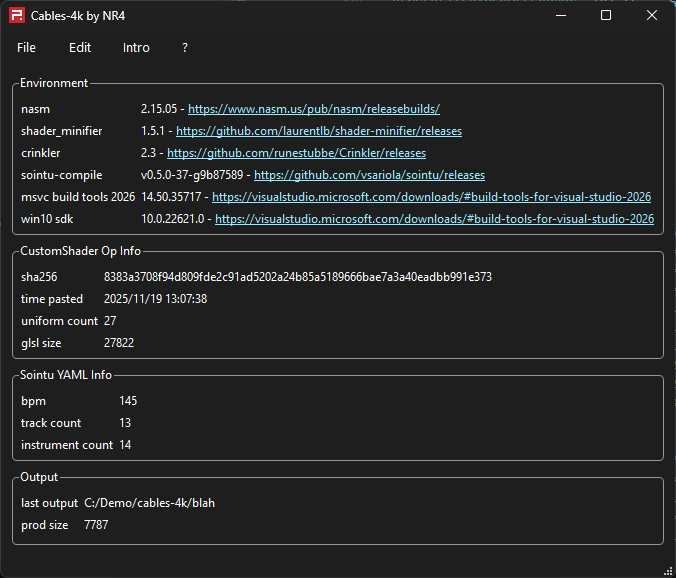Click the glsl size value 27822
This screenshot has width=676, height=578.
[x=119, y=343]
